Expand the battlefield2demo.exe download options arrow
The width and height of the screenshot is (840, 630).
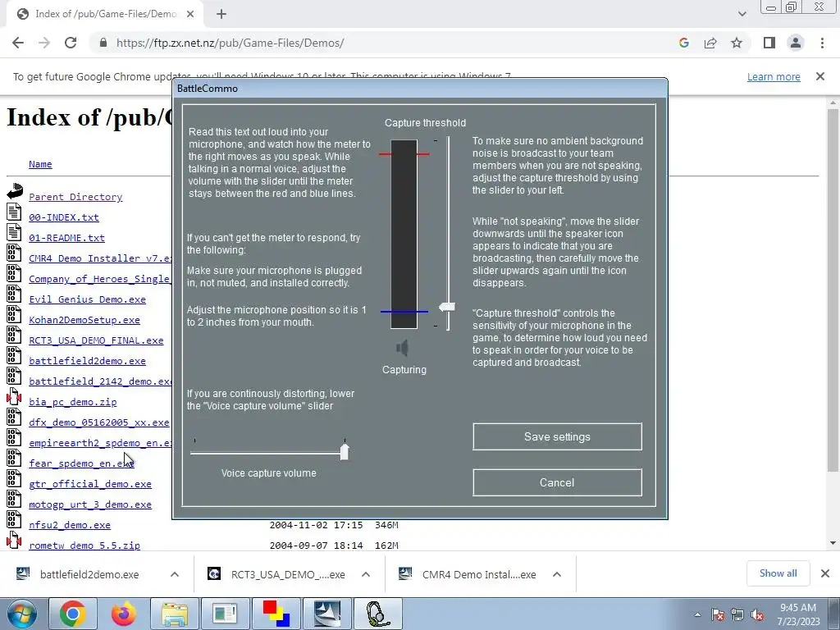(175, 574)
